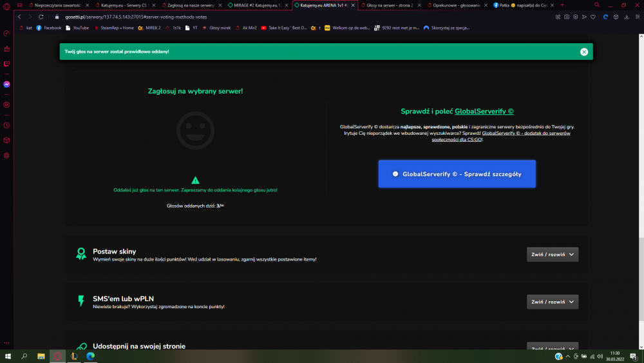Open the Opera menu logo
Viewport: 644px width, 363px height.
pos(6,6)
